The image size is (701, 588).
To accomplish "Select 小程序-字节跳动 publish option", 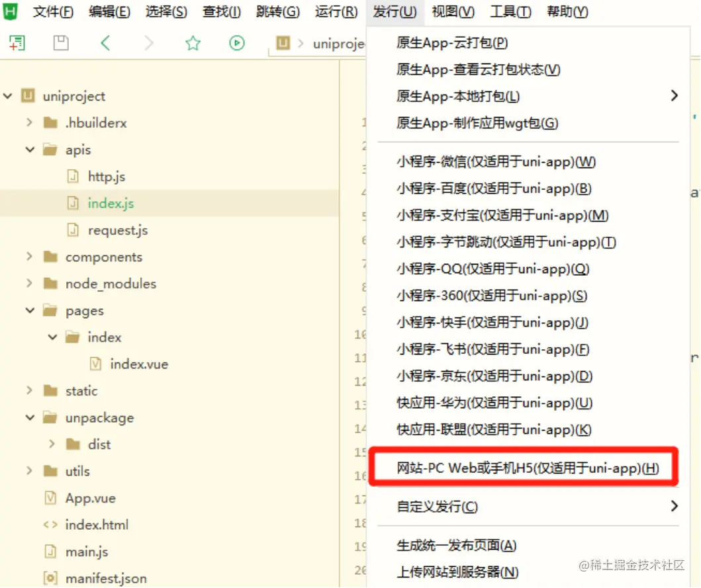I will (528, 242).
